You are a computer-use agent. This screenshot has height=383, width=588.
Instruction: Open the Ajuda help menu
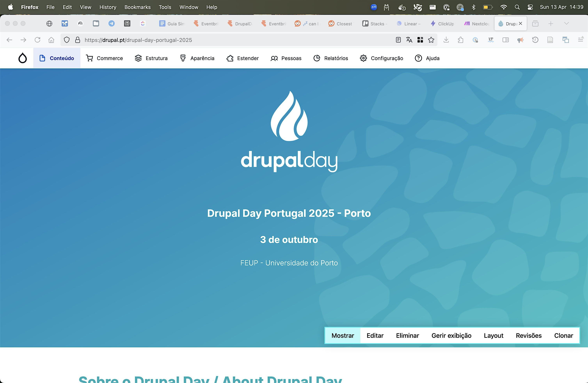tap(427, 58)
